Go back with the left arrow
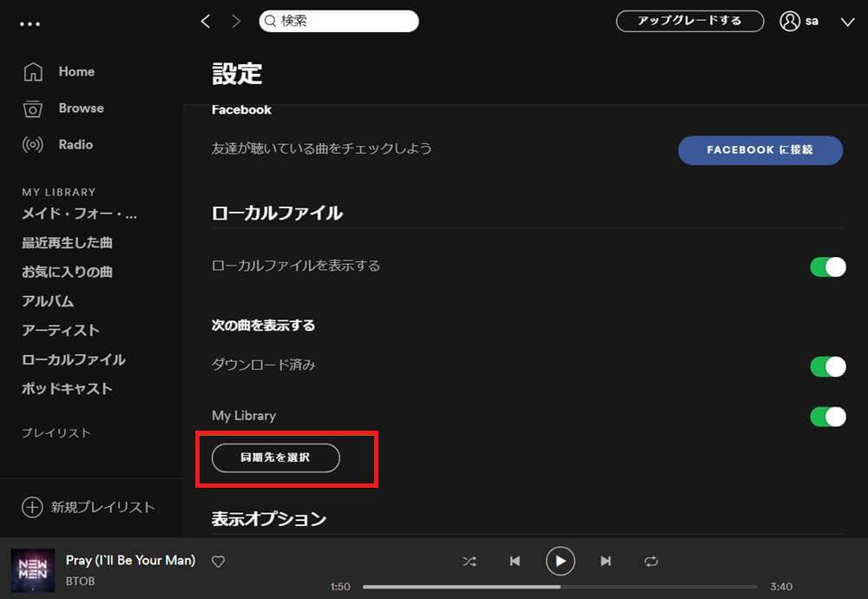 pos(206,21)
